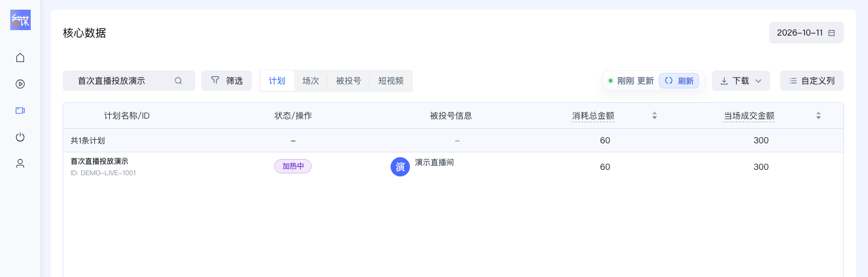Click the 消耗总金额 column header label
The width and height of the screenshot is (868, 277).
tap(593, 116)
